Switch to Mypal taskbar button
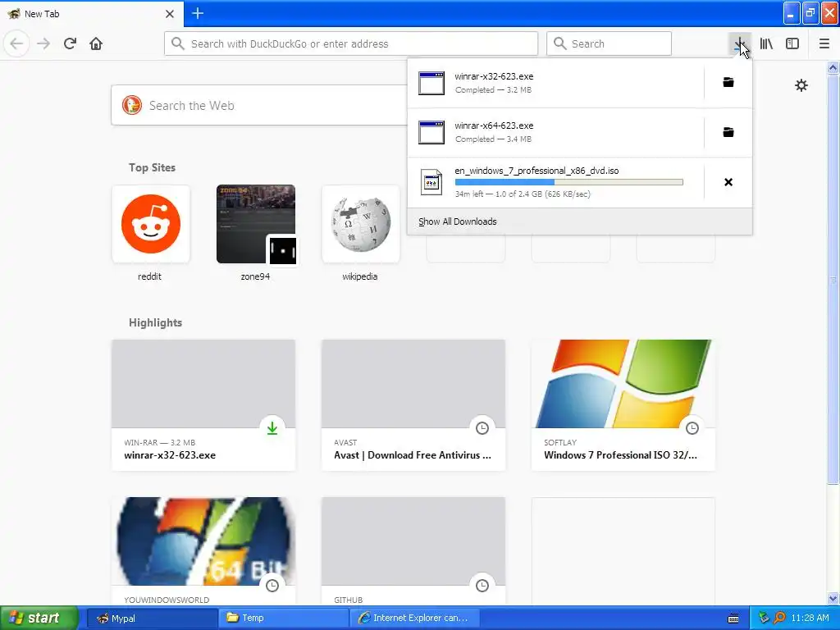 pyautogui.click(x=152, y=618)
